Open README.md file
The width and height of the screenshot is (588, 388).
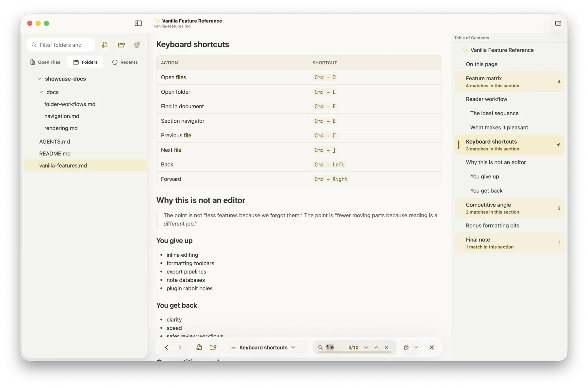click(55, 153)
